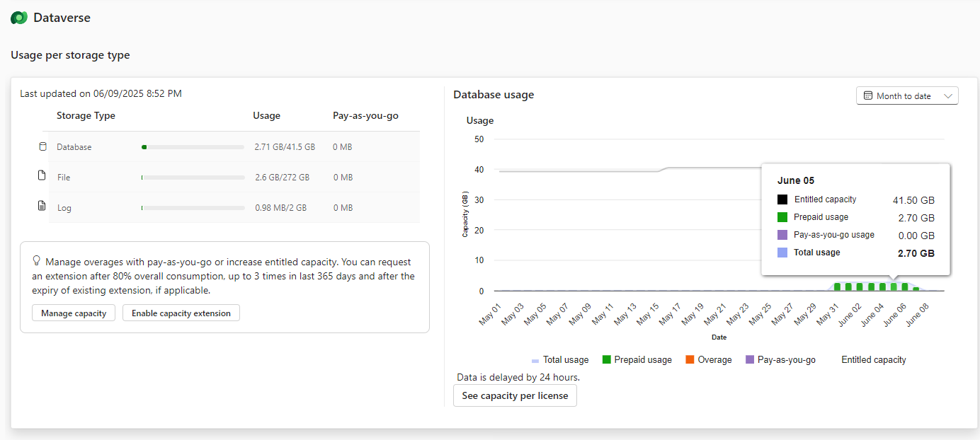Click the Log row label

(x=64, y=208)
